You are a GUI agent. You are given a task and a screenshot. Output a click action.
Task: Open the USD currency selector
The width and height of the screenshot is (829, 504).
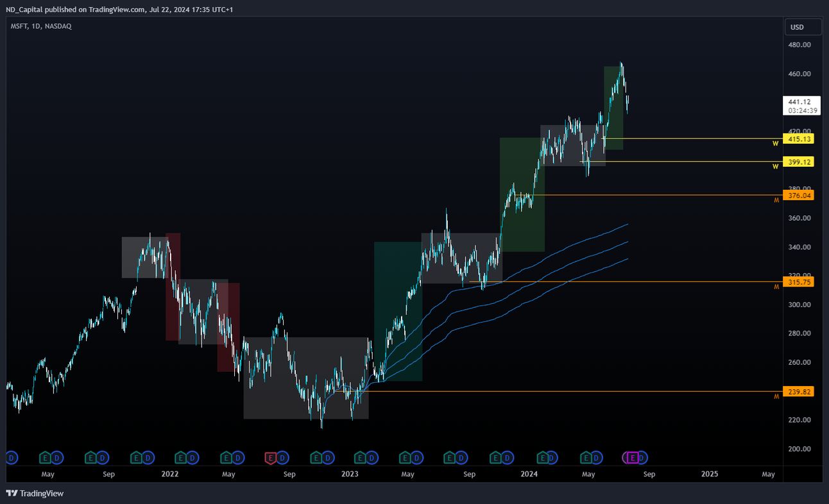click(803, 27)
